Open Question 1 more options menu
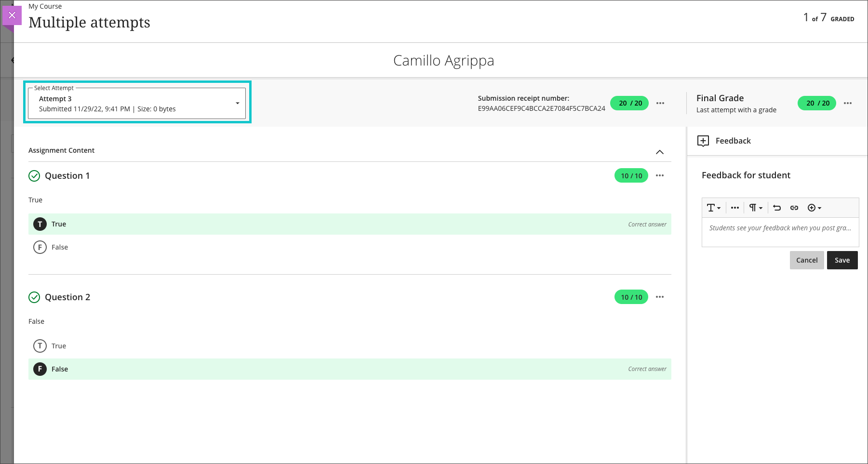This screenshot has width=868, height=464. tap(660, 175)
